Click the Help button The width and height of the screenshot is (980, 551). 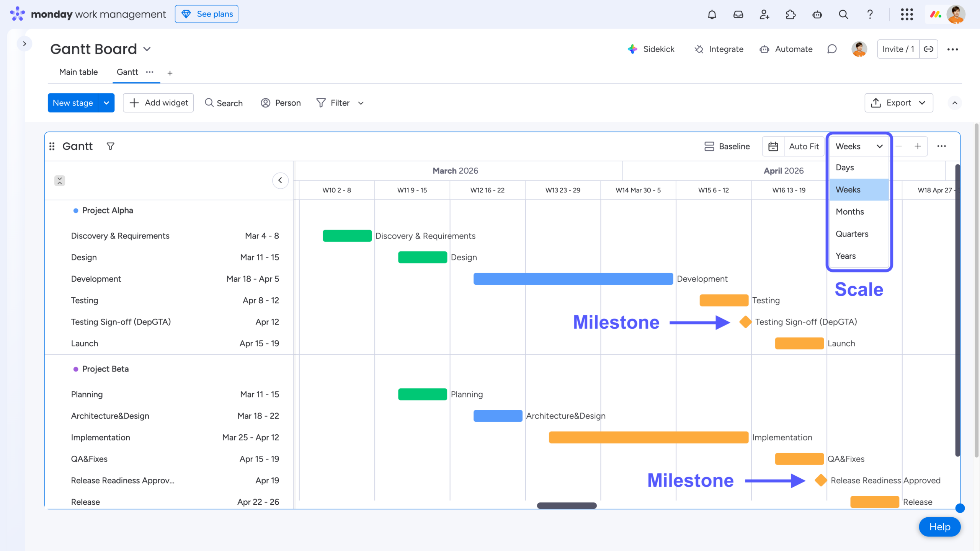click(x=939, y=527)
